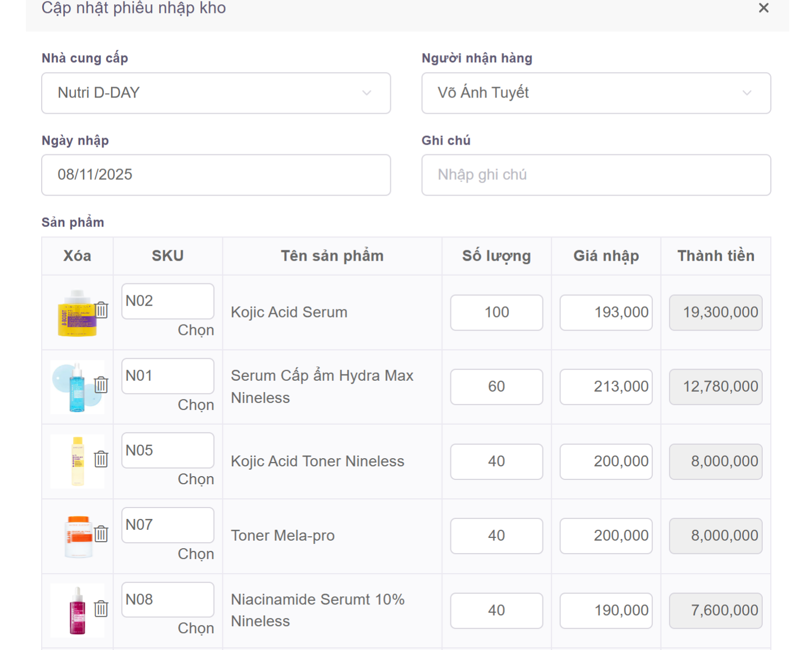Click quantity field for Niacinamide Serum row

[x=496, y=610]
